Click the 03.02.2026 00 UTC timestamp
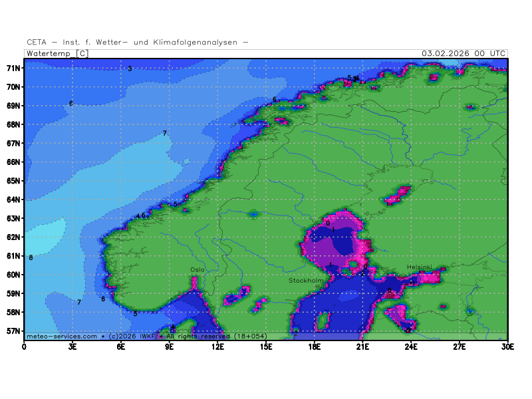 (464, 53)
